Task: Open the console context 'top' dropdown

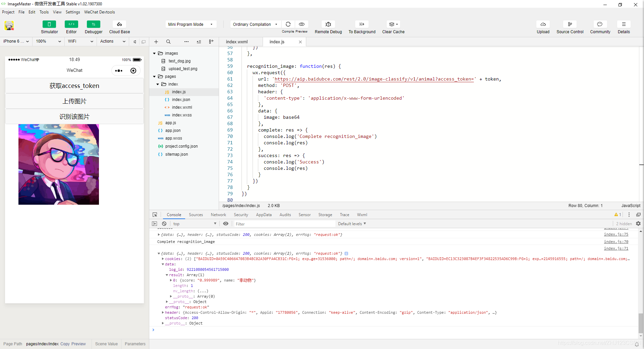Action: point(195,224)
